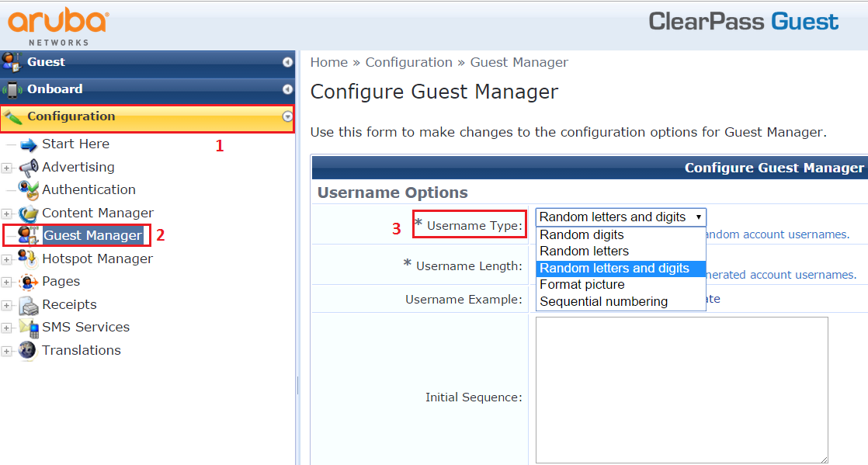Expand the Pages tree node
Viewport: 868px width, 465px height.
7,283
